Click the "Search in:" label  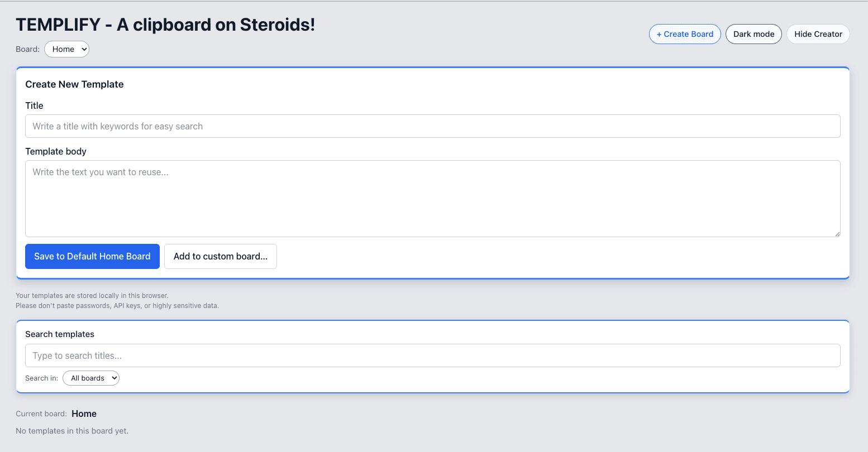[x=41, y=378]
